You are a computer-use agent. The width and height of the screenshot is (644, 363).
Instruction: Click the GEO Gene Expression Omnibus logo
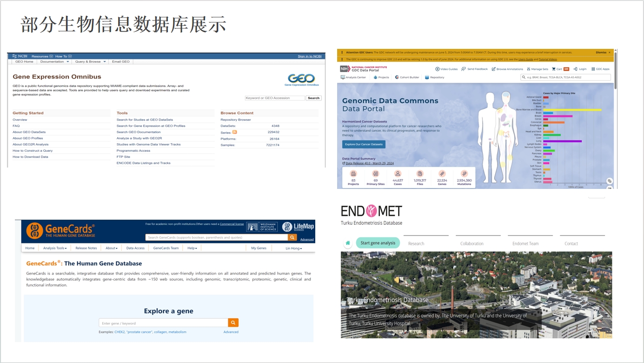click(301, 80)
